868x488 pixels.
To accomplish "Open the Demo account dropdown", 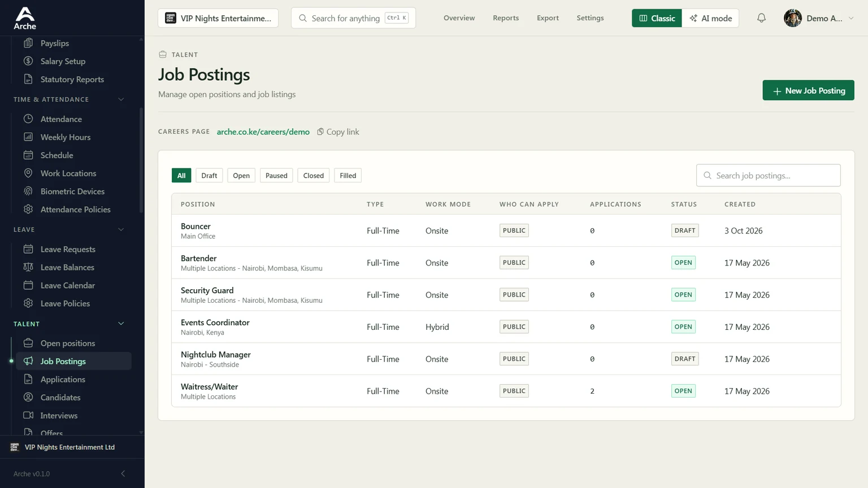I will [819, 18].
